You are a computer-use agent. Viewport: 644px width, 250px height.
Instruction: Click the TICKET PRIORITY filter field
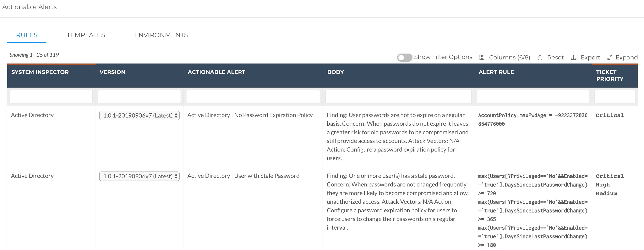[615, 97]
